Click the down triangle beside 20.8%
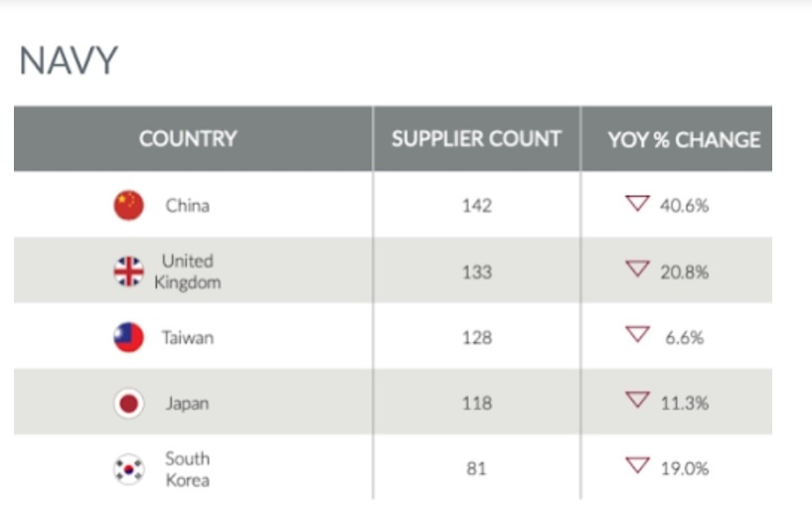The image size is (812, 520). [637, 268]
